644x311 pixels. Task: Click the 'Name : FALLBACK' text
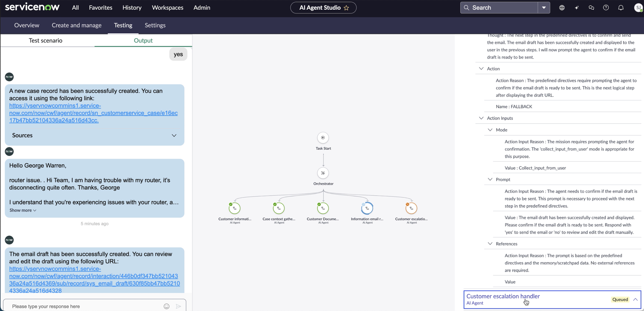[x=514, y=107]
